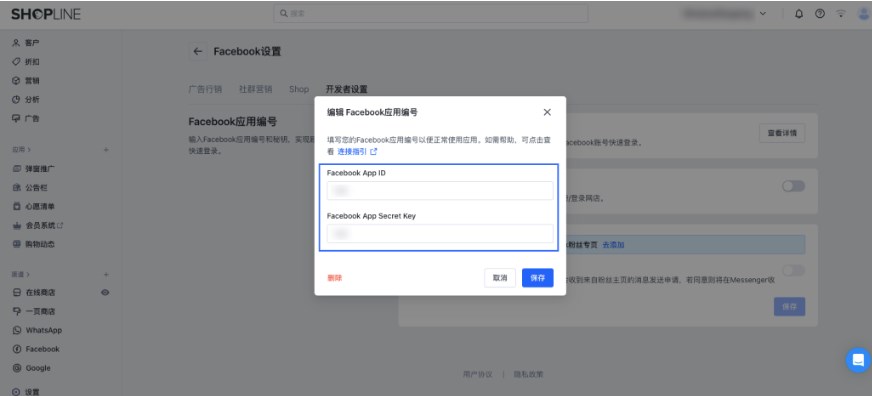This screenshot has width=872, height=396.
Task: Click the external link icon beside 连接指引
Action: tap(374, 151)
